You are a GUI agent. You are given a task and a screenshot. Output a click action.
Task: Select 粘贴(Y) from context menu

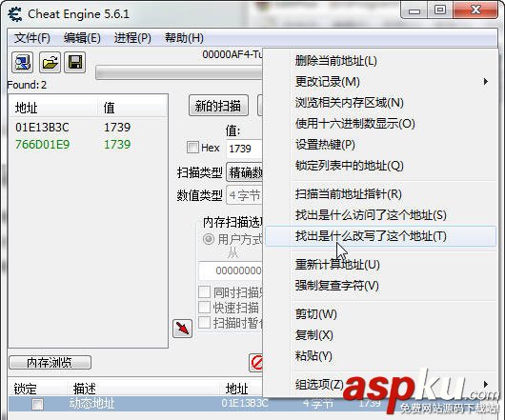click(x=380, y=356)
